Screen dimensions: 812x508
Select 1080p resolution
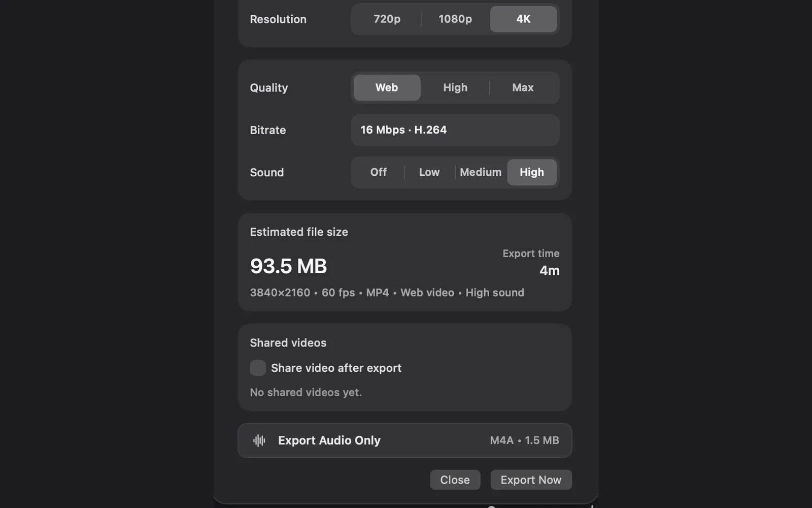455,19
